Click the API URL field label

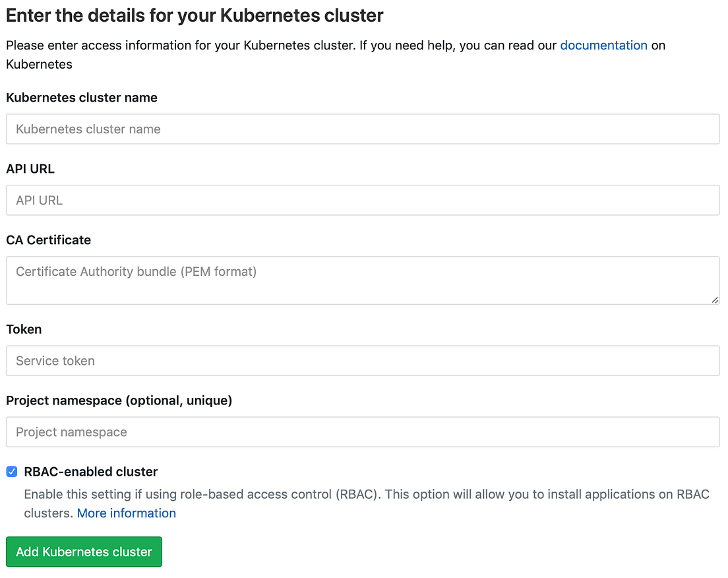point(30,168)
